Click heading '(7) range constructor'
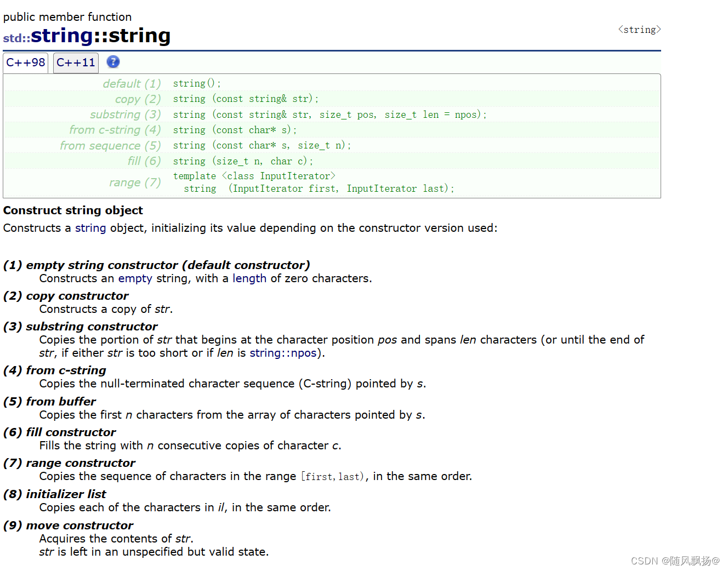Screen dimensions: 728x571 (x=69, y=463)
